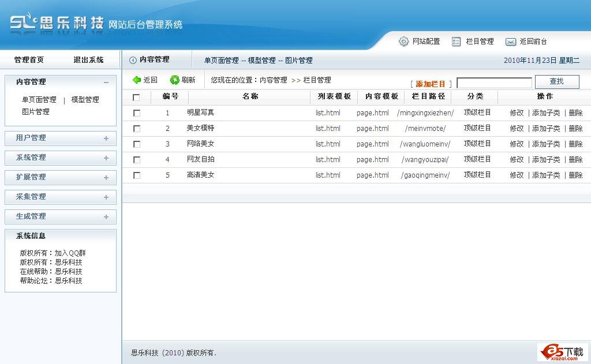Select the checkbox next to 高清美女
The width and height of the screenshot is (591, 364).
pyautogui.click(x=136, y=175)
